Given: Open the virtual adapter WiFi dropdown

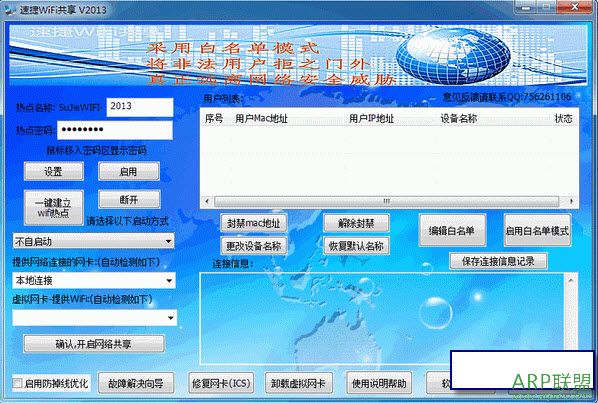Looking at the screenshot, I should [94, 318].
